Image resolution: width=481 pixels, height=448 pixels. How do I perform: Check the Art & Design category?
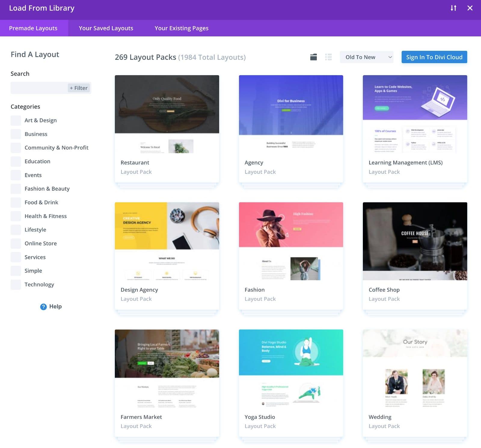16,120
